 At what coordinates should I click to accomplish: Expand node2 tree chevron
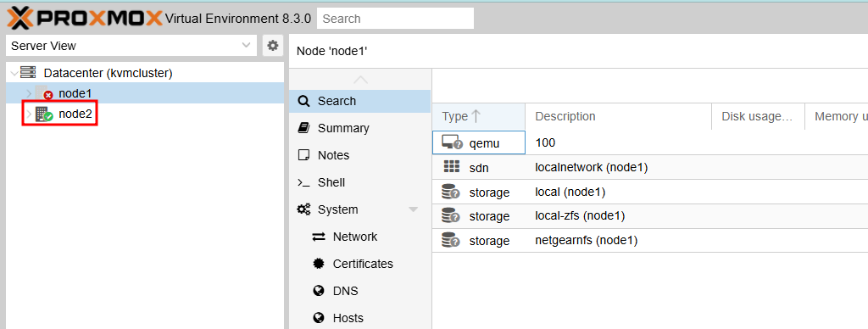(x=30, y=114)
